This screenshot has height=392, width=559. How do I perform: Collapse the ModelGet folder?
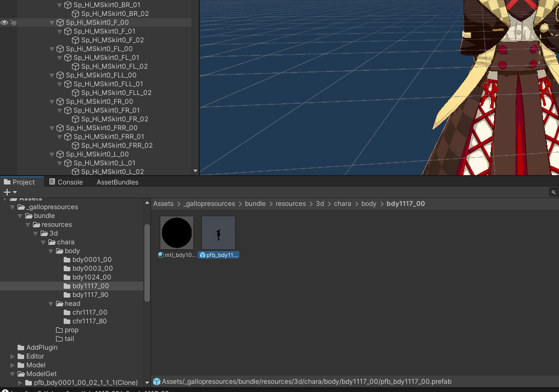13,374
